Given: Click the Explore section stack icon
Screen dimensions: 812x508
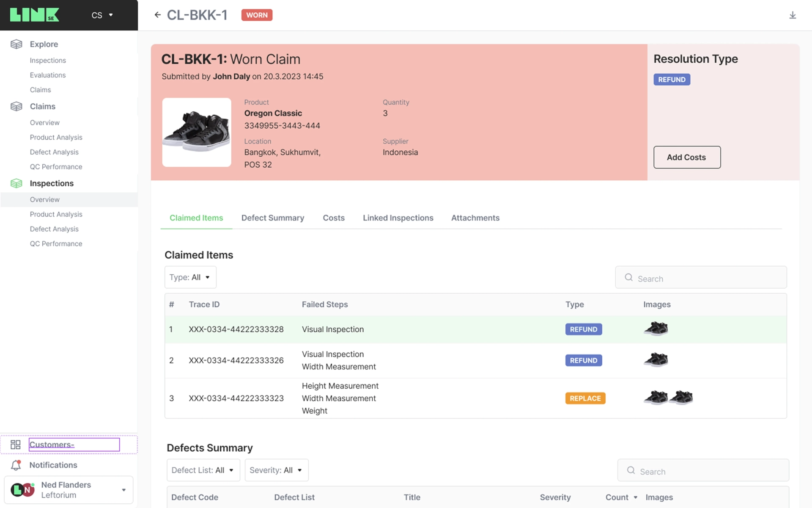Looking at the screenshot, I should 16,44.
